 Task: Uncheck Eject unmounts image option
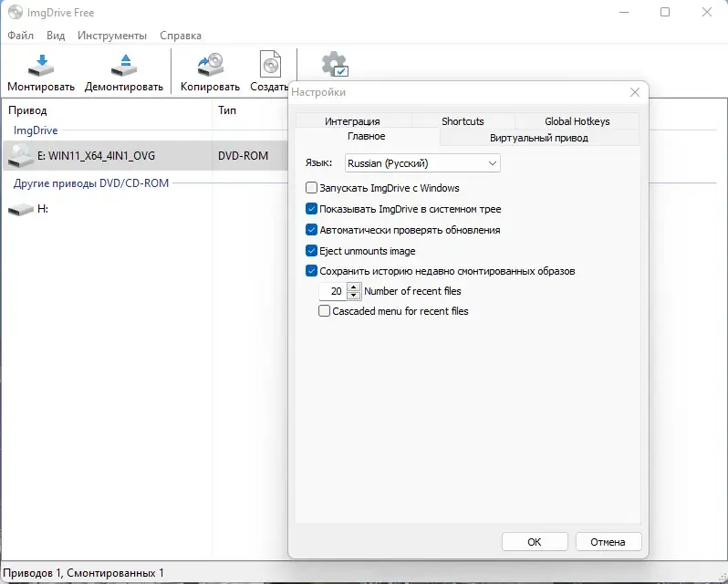coord(311,250)
